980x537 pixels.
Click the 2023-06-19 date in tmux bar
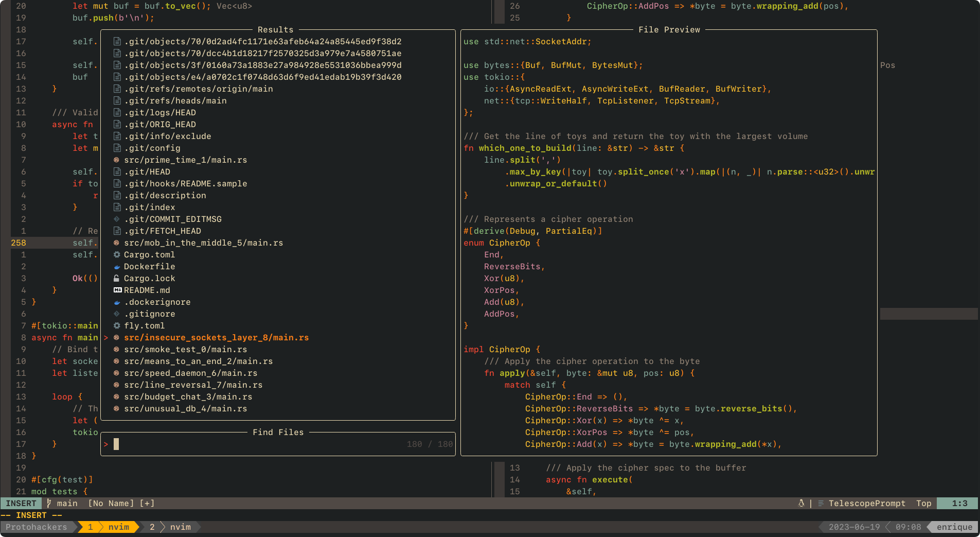854,527
